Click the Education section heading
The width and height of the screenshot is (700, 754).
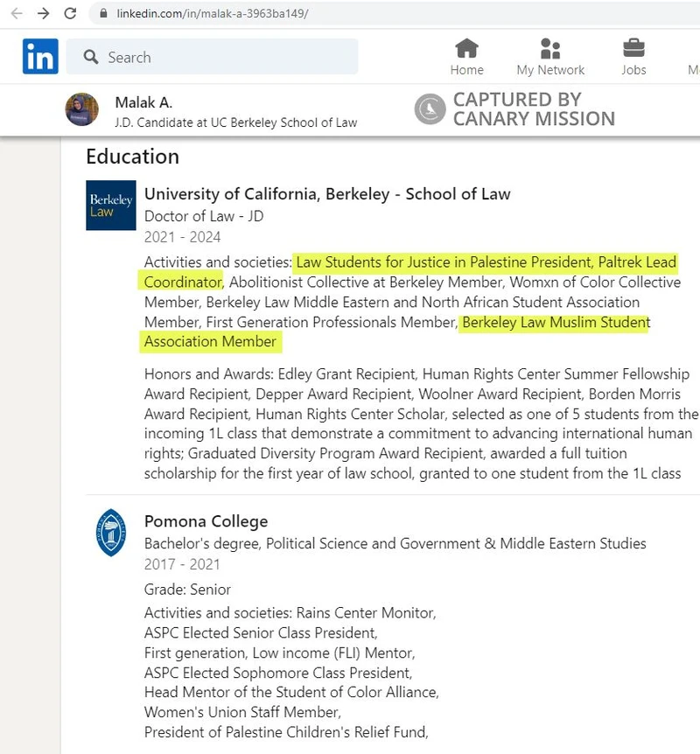(x=133, y=157)
